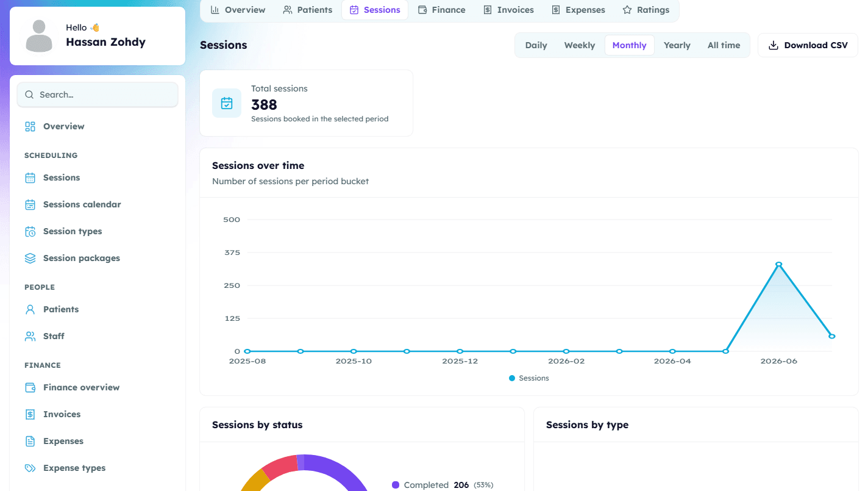Click the Patients person icon in sidebar

[30, 310]
